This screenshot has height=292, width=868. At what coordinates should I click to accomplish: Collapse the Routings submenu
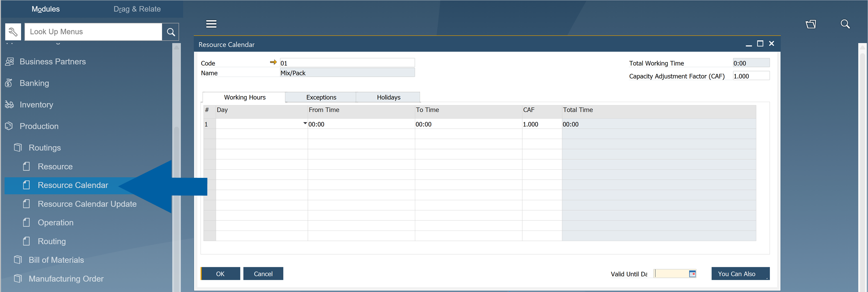[44, 147]
